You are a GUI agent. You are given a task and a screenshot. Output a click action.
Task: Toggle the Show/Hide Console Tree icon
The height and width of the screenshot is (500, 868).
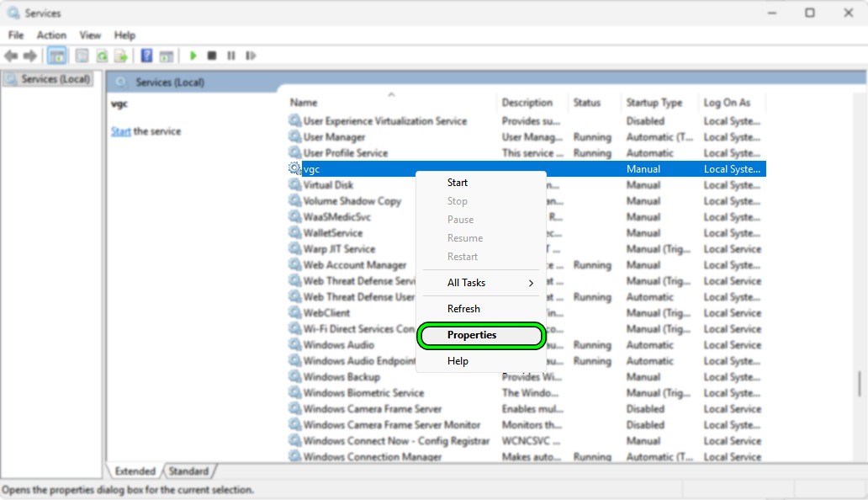click(x=57, y=56)
